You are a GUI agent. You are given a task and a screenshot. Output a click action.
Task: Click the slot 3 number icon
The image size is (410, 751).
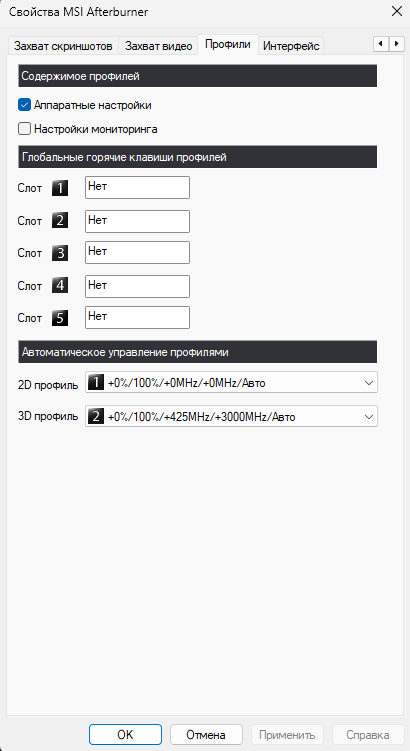60,253
